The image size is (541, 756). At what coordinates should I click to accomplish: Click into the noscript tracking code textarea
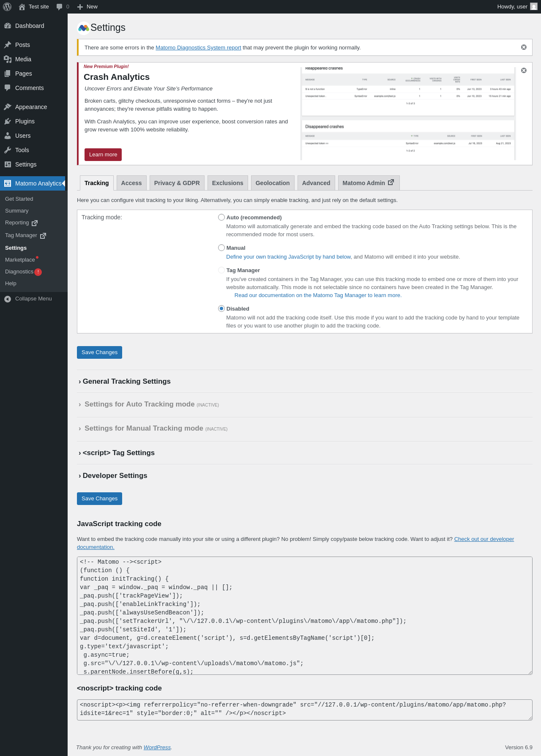click(305, 710)
